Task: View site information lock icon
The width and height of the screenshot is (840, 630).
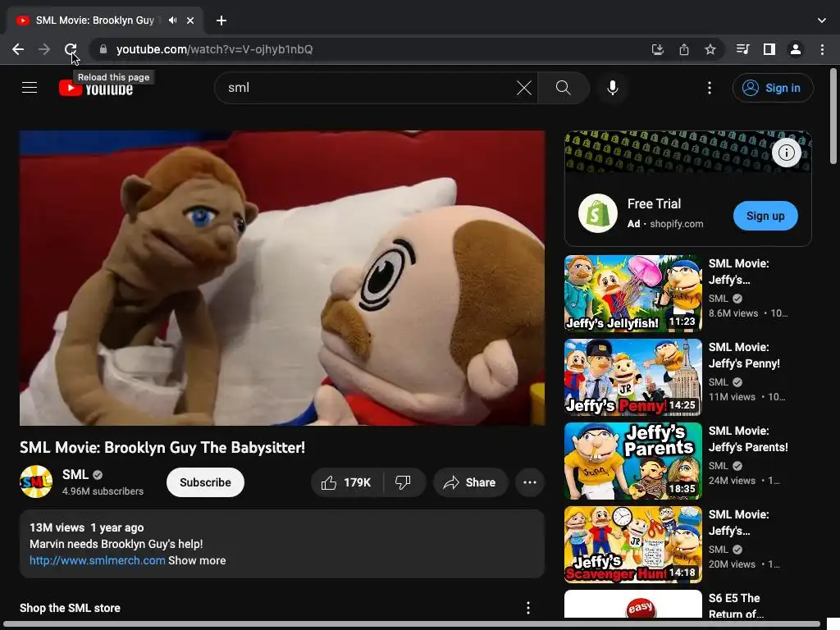Action: coord(103,49)
